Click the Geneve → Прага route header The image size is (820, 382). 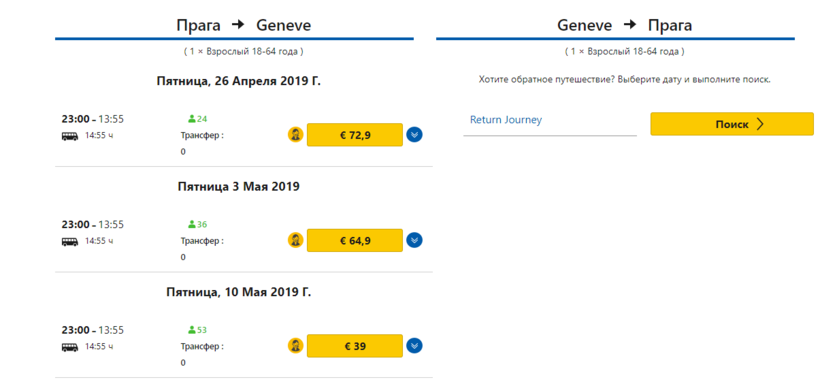(624, 25)
